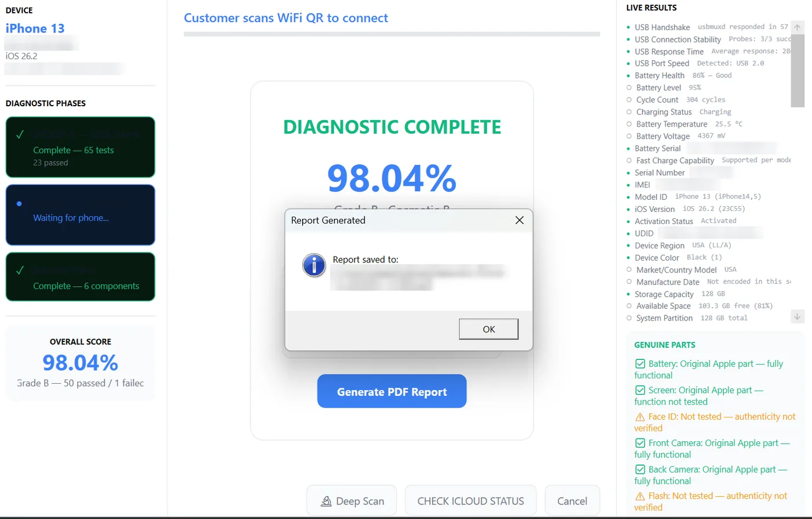Open the completed 65 tests phase card
Screen dimensions: 812x519
81,147
